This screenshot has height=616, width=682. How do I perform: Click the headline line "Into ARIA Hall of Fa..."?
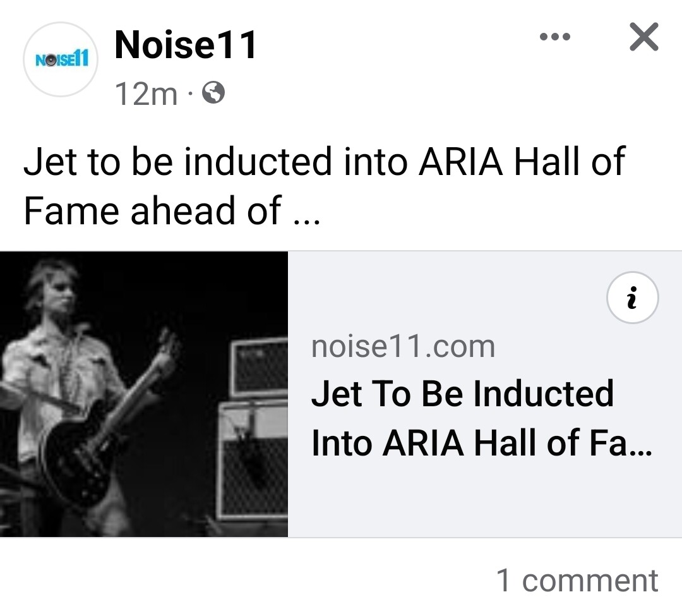(x=482, y=444)
